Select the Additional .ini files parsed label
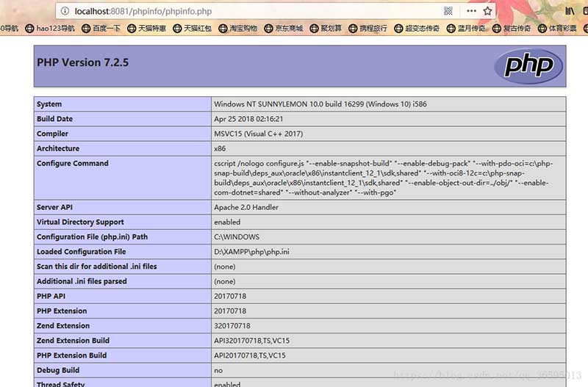The height and width of the screenshot is (387, 588). (x=82, y=281)
